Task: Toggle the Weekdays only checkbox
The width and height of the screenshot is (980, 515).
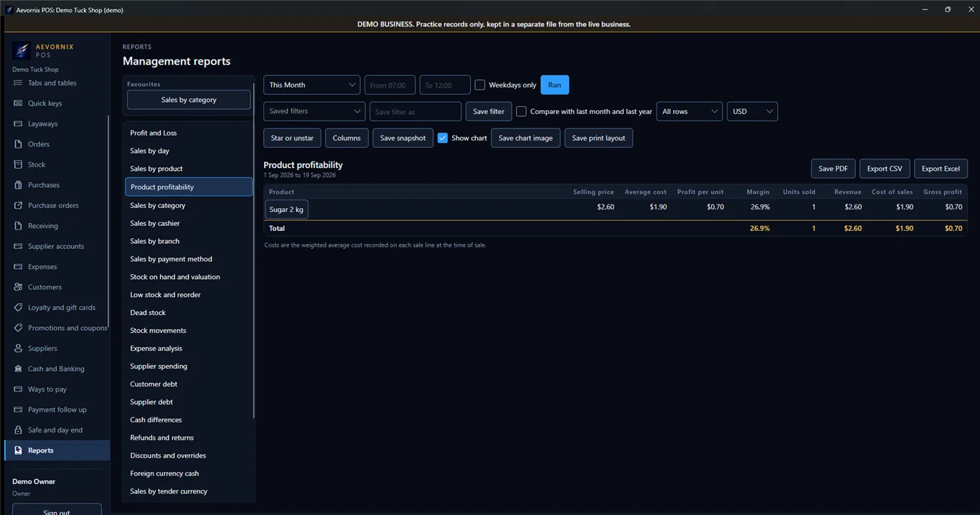Action: pos(480,85)
